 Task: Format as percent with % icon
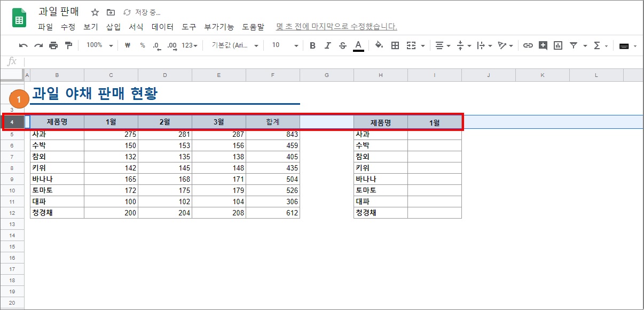tap(143, 46)
